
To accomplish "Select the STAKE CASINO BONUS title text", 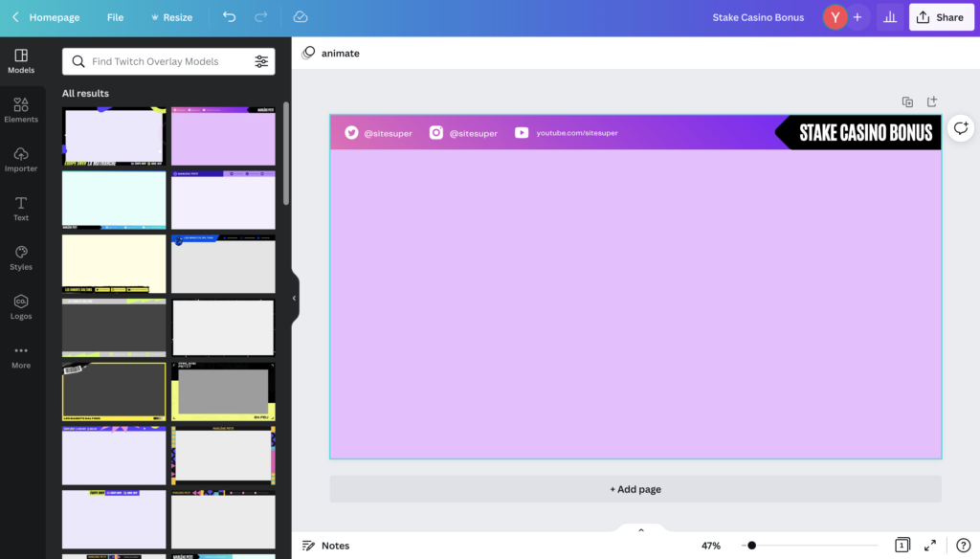I will [865, 132].
